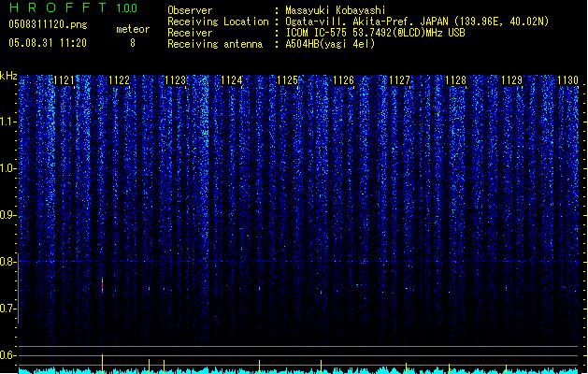588x374 pixels.
Task: Click the date stamp 05.08.31 11:20
Action: tap(48, 43)
